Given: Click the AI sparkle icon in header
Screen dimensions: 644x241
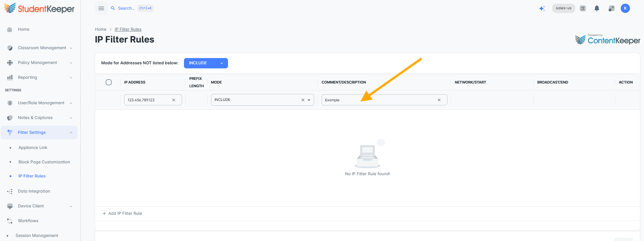Looking at the screenshot, I should coord(542,9).
